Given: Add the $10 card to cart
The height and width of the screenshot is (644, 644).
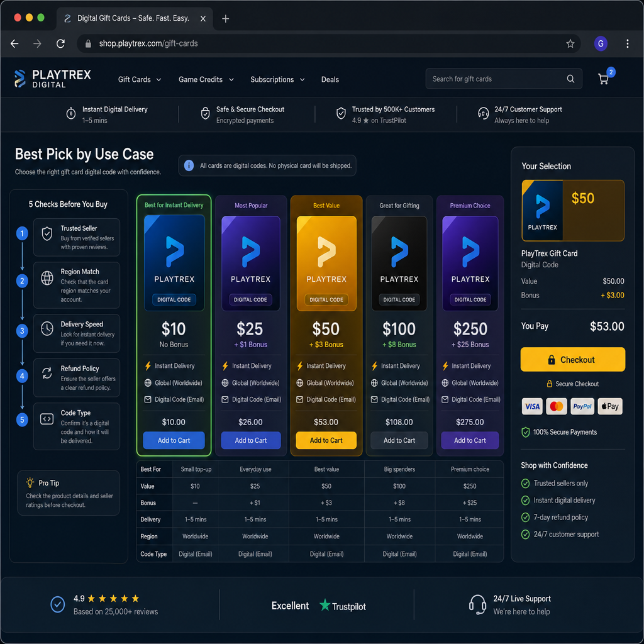Looking at the screenshot, I should click(174, 440).
